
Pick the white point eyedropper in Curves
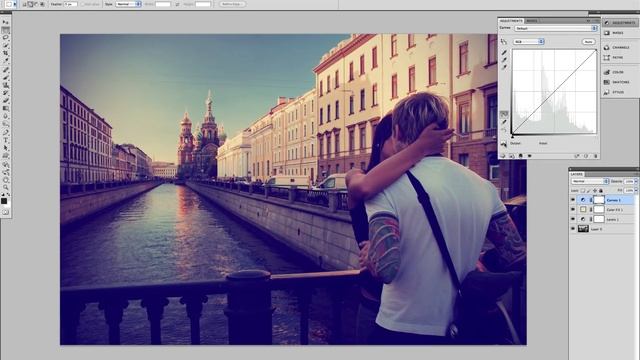point(504,67)
